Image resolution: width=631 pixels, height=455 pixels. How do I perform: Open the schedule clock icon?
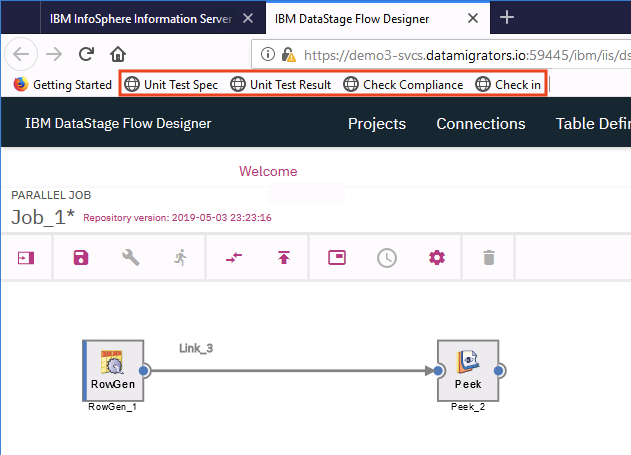coord(386,258)
